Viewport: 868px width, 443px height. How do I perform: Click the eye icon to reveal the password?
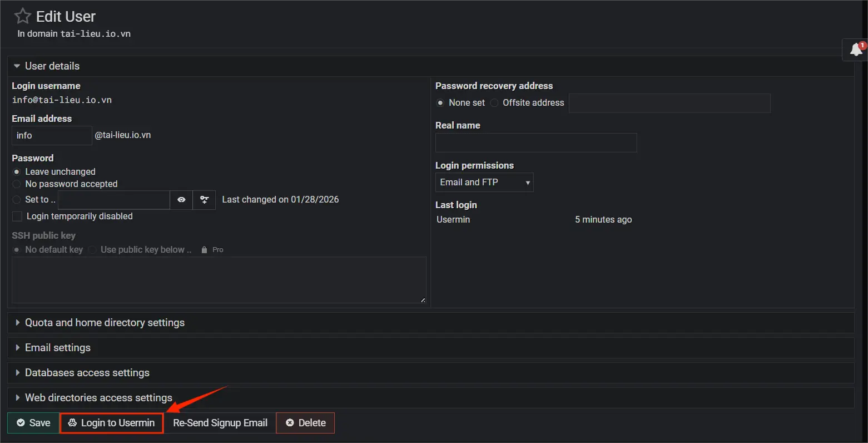181,200
